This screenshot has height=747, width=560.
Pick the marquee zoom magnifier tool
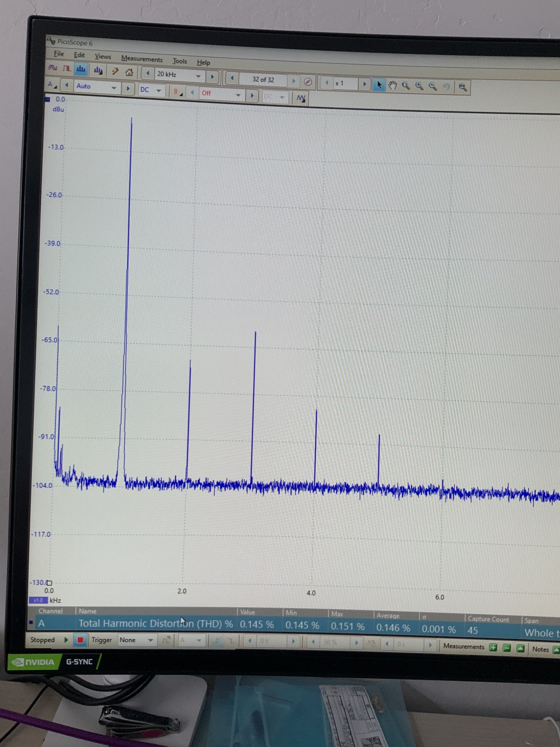click(x=406, y=86)
